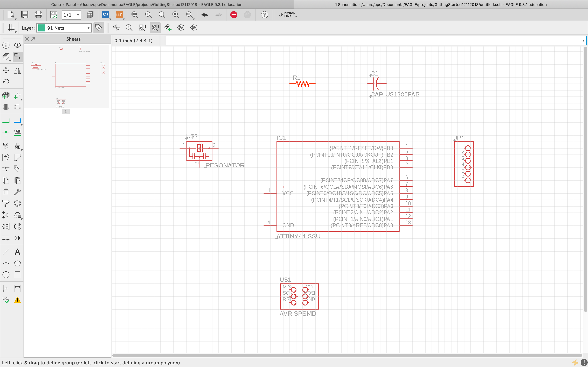Viewport: 588px width, 367px height.
Task: Open the SCR script editor
Action: tap(106, 15)
